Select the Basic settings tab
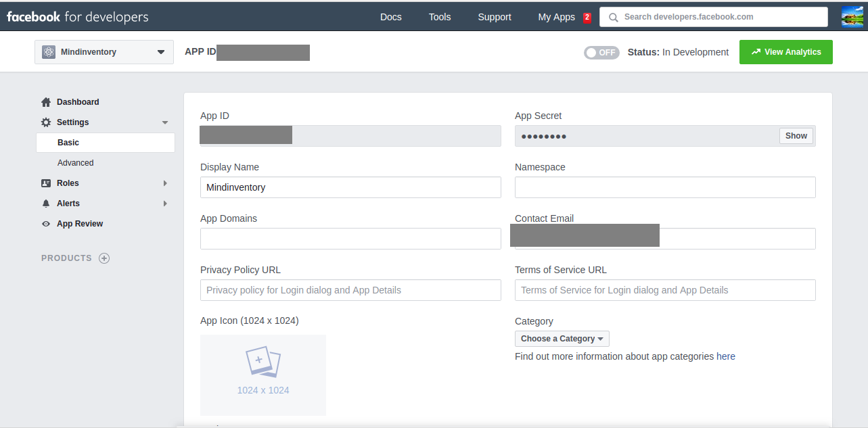Screen dimensions: 868x428 106,143
